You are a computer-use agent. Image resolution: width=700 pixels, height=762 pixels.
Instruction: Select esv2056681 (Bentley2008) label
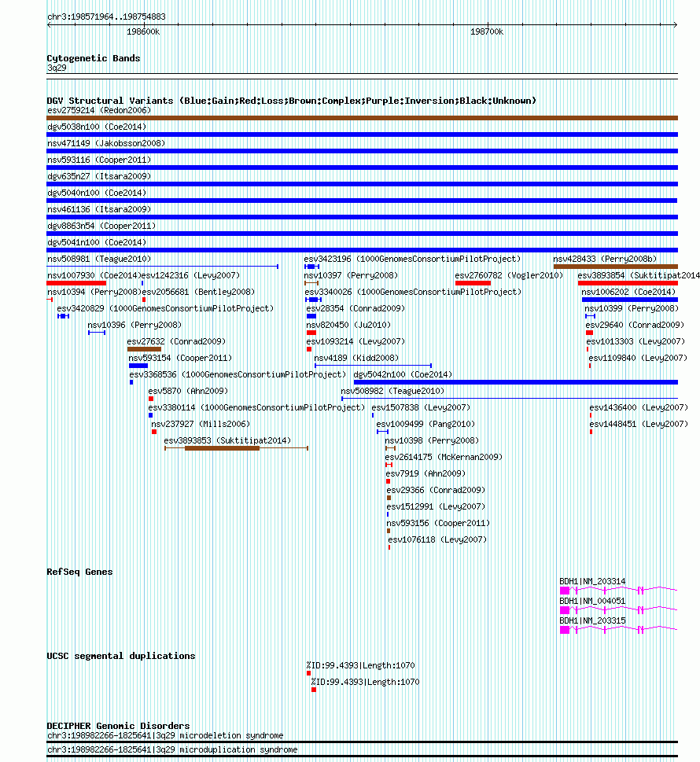tap(198, 292)
